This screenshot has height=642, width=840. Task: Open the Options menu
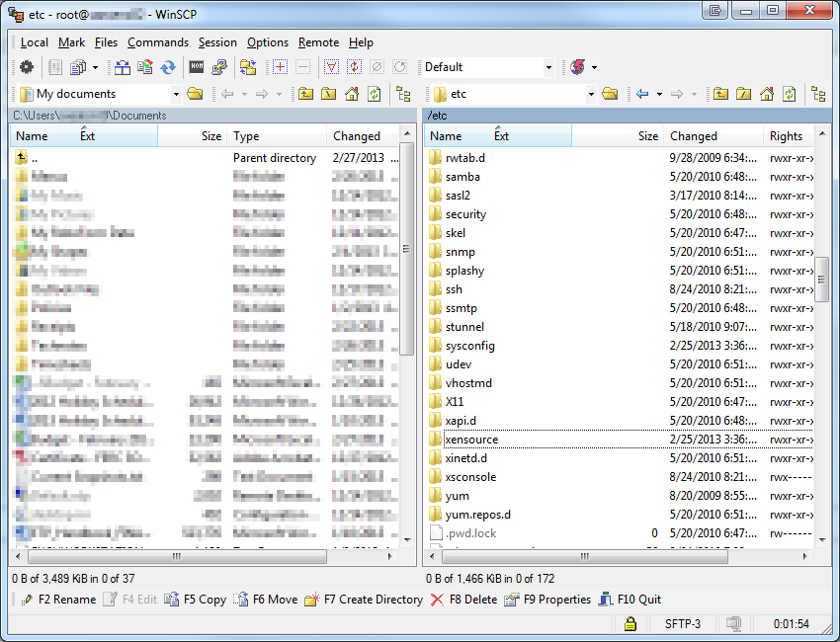pos(268,42)
